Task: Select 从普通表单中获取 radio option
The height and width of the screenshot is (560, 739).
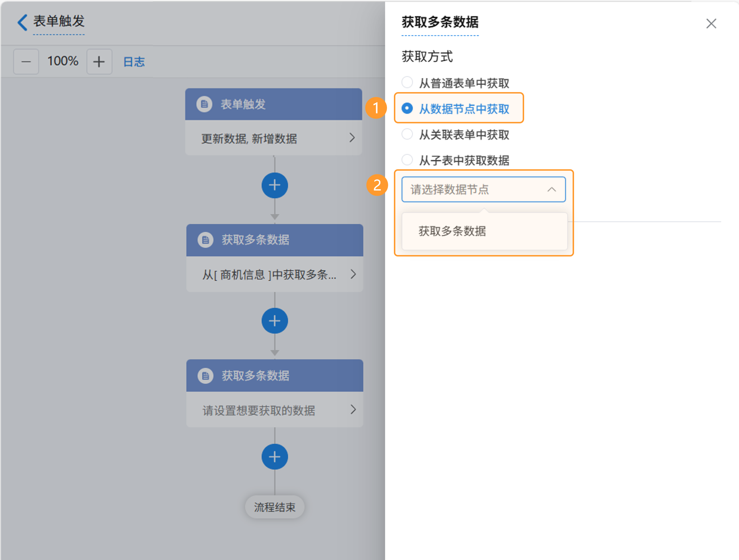Action: (x=407, y=82)
